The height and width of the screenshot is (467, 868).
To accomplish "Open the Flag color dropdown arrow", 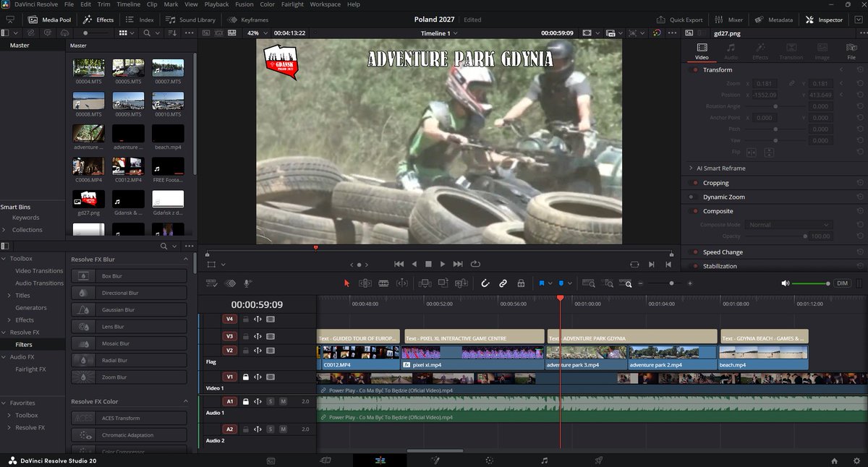I will tap(550, 283).
